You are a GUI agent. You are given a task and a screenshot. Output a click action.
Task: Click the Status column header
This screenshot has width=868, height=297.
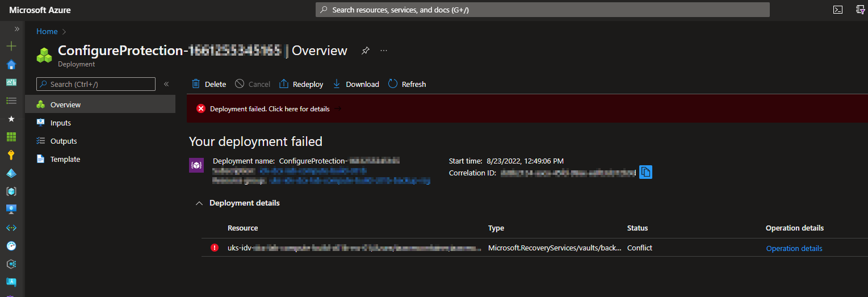point(638,228)
